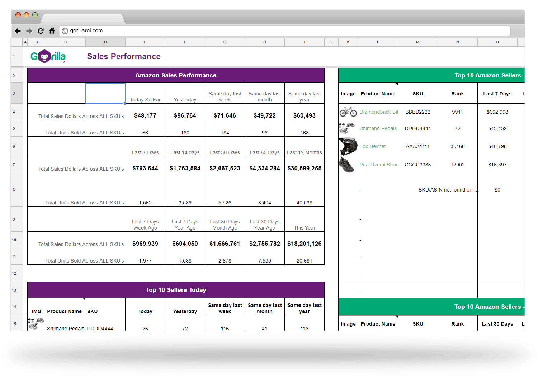Click the $969,939 value
Image resolution: width=538 pixels, height=392 pixels.
pyautogui.click(x=145, y=244)
